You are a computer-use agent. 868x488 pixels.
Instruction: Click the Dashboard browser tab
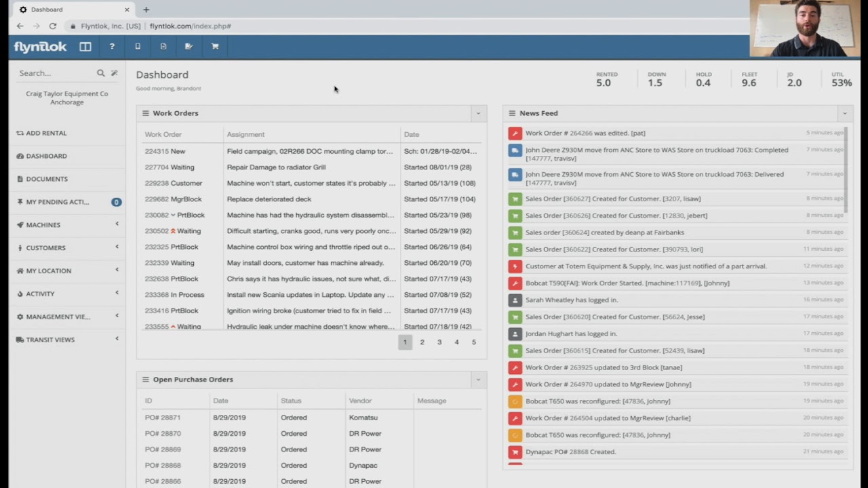point(47,9)
